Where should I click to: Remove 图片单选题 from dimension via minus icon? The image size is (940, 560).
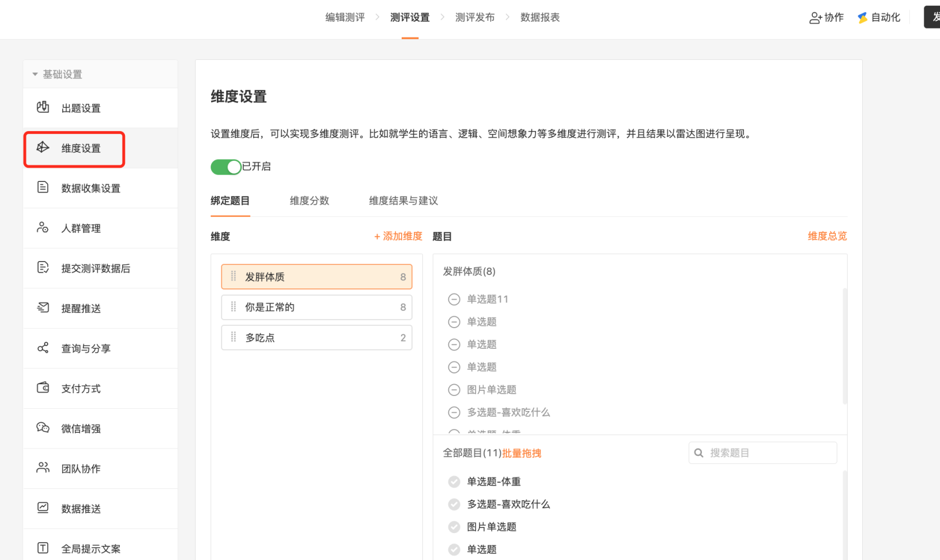coord(454,390)
